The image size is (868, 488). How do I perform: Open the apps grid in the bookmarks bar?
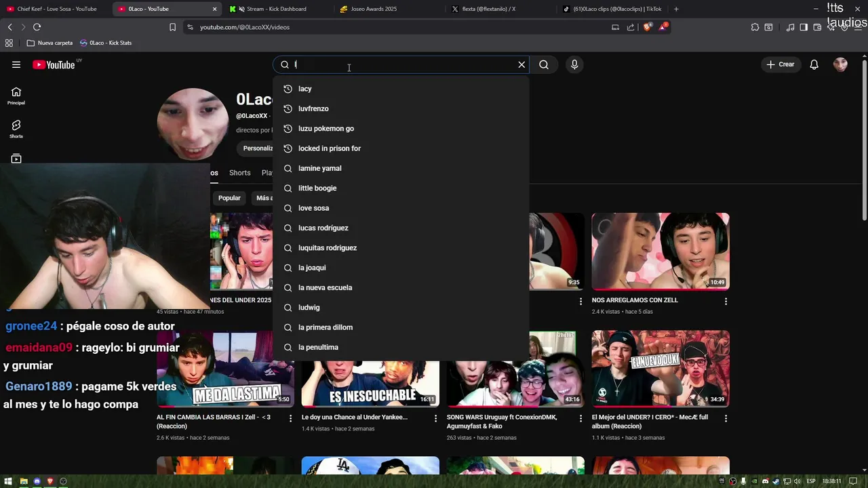tap(9, 43)
